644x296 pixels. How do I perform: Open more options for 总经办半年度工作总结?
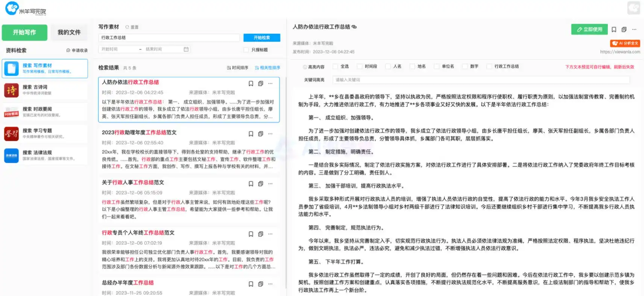tap(270, 284)
